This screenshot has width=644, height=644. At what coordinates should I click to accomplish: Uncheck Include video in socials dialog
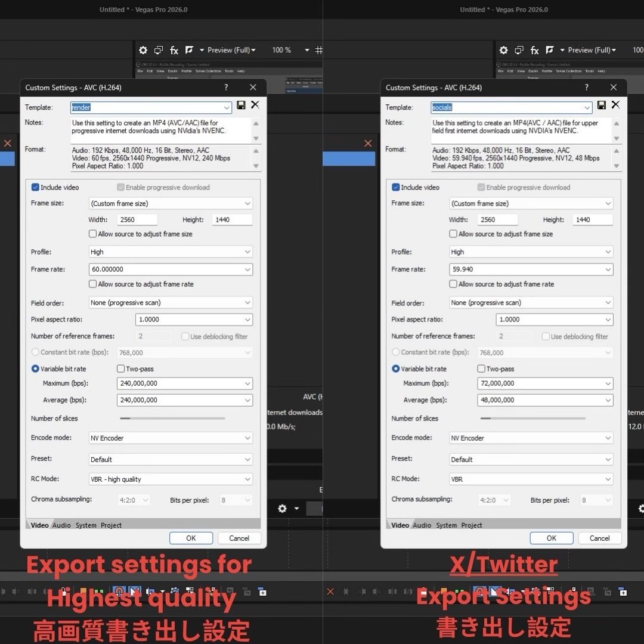[x=396, y=187]
